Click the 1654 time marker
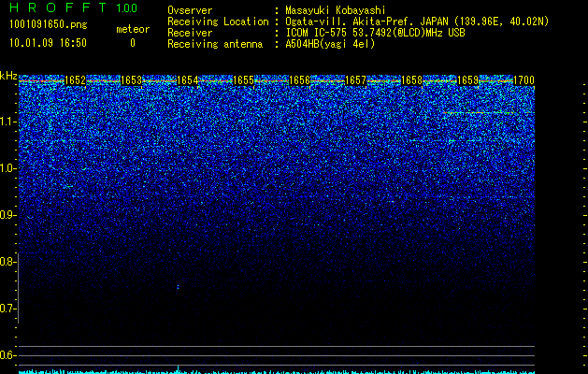Viewport: 588px width, 374px height. (187, 80)
